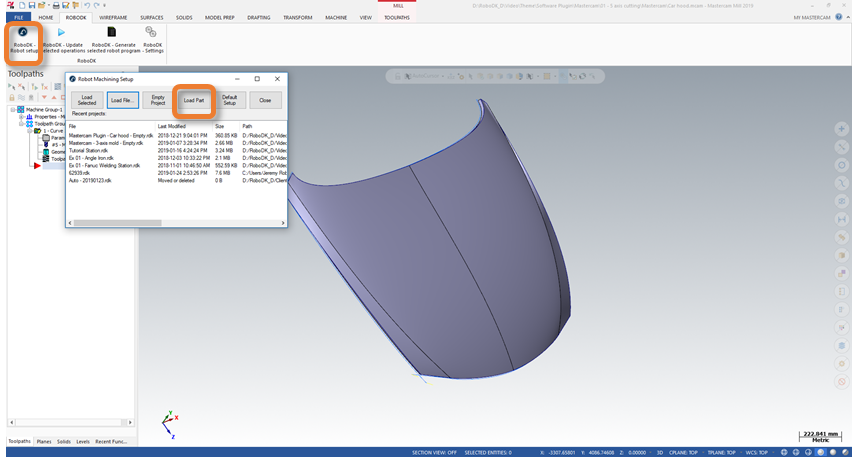The height and width of the screenshot is (457, 852).
Task: Click zoom-in plus icon on right viewport toolbar
Action: [x=842, y=128]
